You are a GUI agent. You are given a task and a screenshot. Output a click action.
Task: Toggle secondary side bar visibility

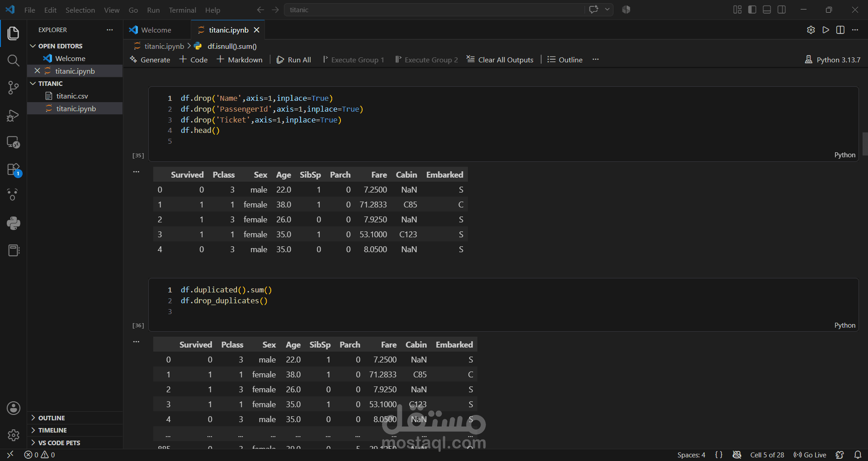click(782, 9)
